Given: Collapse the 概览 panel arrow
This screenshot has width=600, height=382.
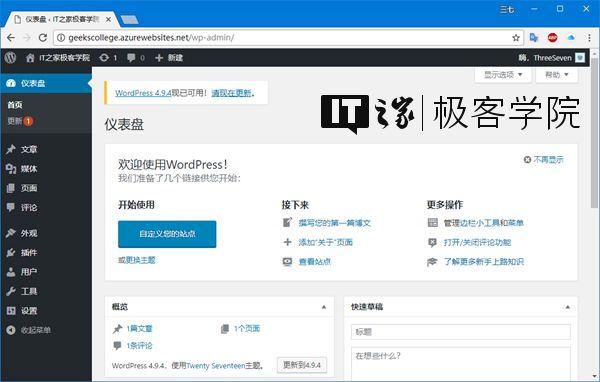Looking at the screenshot, I should [x=324, y=307].
